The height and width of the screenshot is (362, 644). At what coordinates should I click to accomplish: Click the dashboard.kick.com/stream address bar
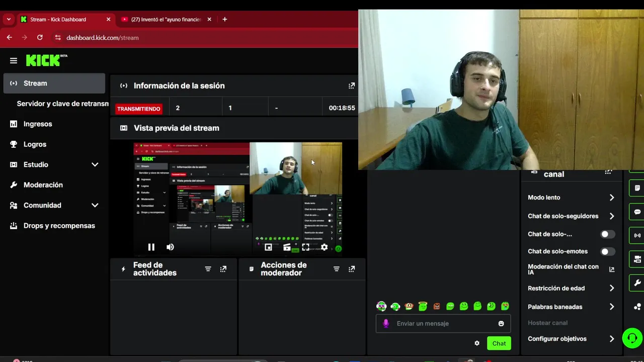coord(102,38)
